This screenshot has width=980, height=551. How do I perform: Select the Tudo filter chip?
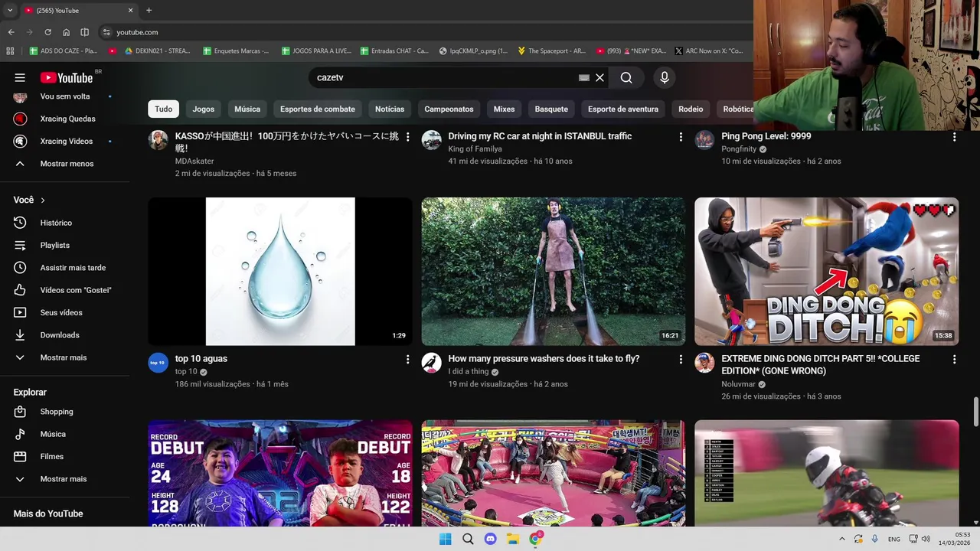point(163,109)
